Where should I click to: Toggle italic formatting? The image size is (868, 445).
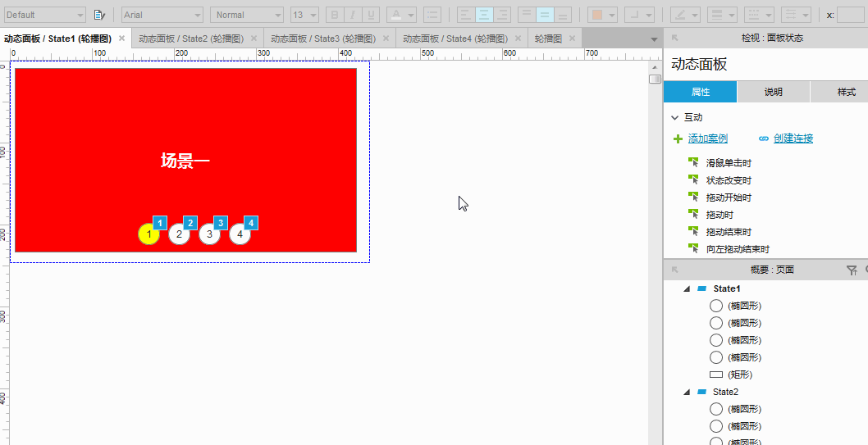pyautogui.click(x=353, y=15)
